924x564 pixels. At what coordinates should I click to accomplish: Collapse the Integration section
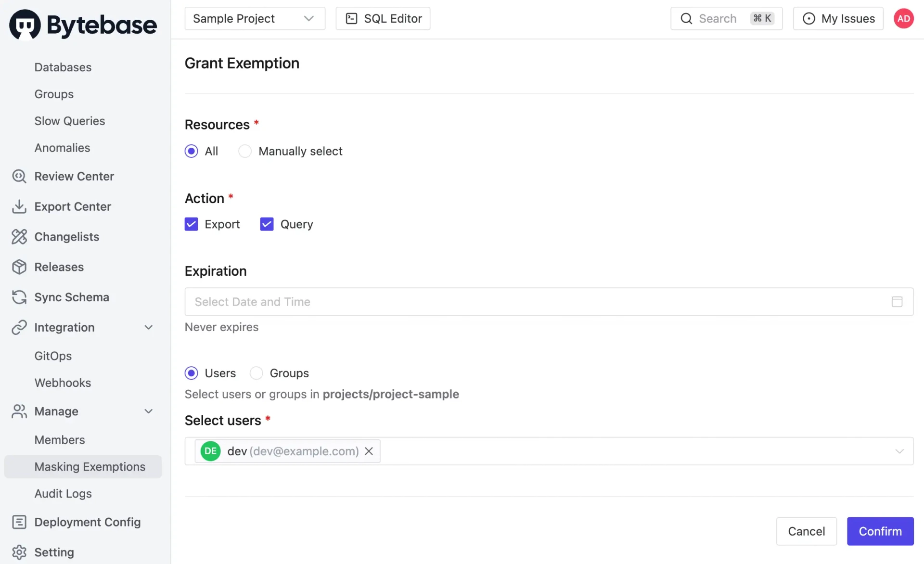[148, 327]
